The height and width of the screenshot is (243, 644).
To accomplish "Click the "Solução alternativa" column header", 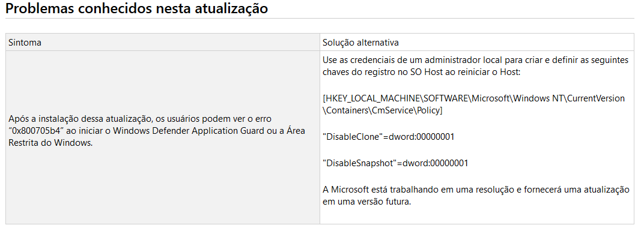I will [360, 43].
